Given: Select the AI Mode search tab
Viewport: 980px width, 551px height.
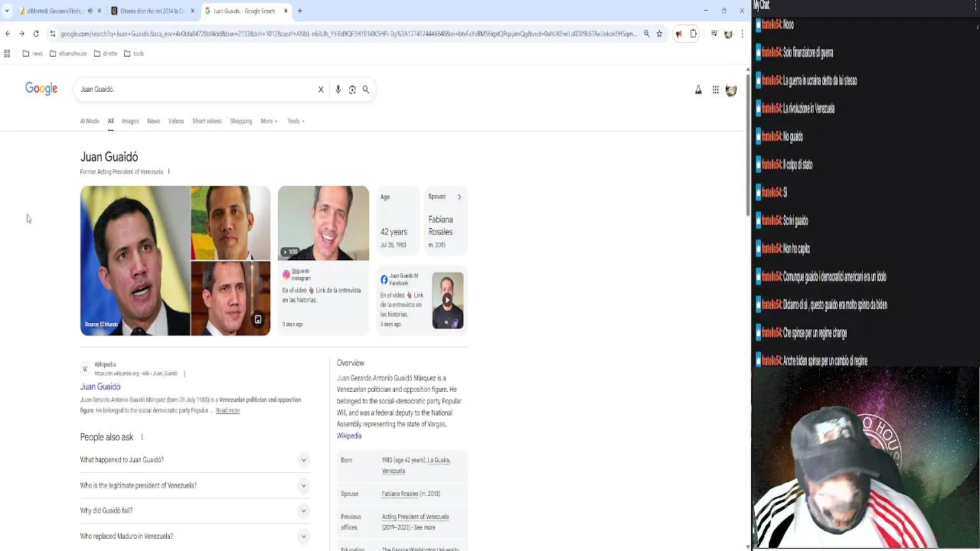Looking at the screenshot, I should (90, 121).
